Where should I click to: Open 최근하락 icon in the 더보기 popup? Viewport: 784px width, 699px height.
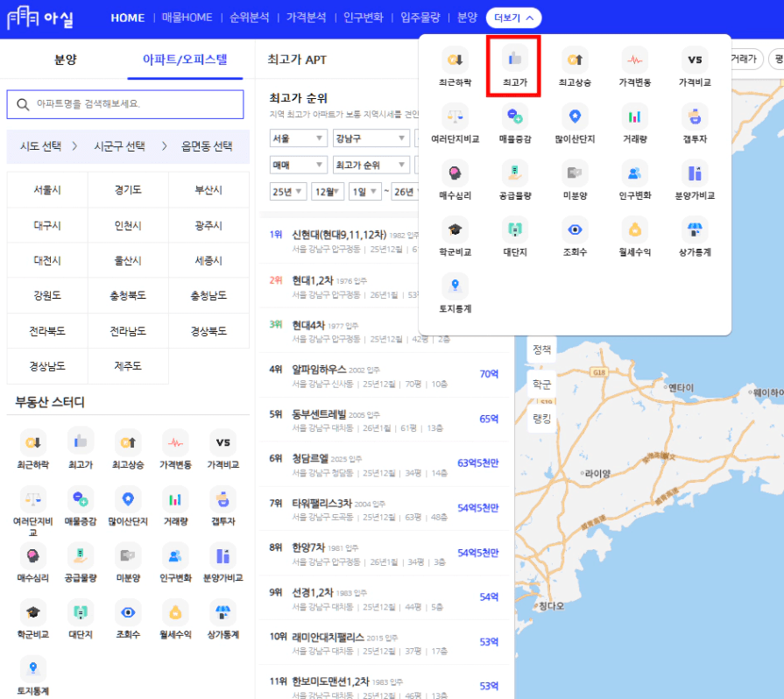(x=455, y=60)
